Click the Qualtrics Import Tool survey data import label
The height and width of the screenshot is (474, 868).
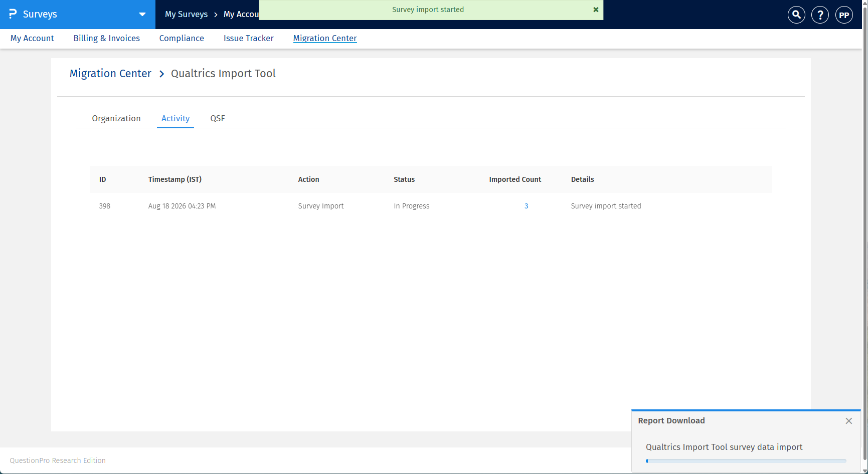pos(724,447)
